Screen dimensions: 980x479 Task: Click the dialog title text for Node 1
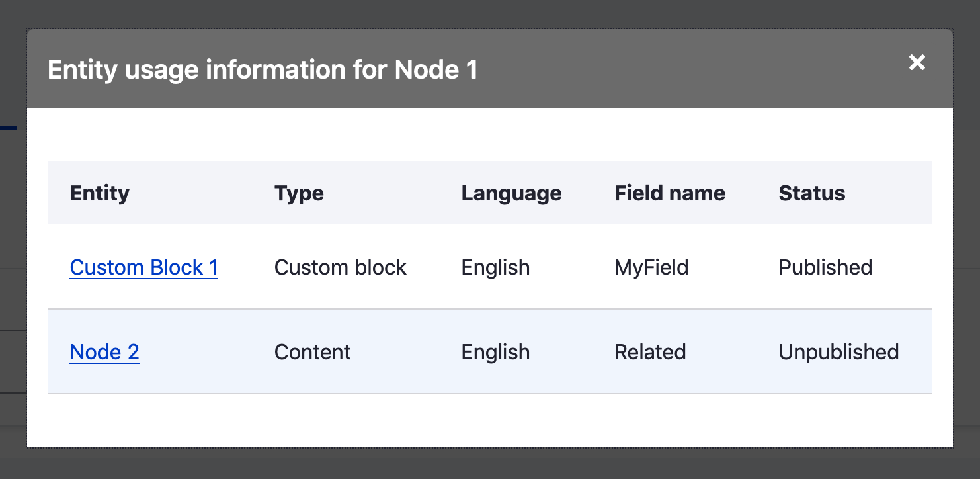click(x=262, y=70)
